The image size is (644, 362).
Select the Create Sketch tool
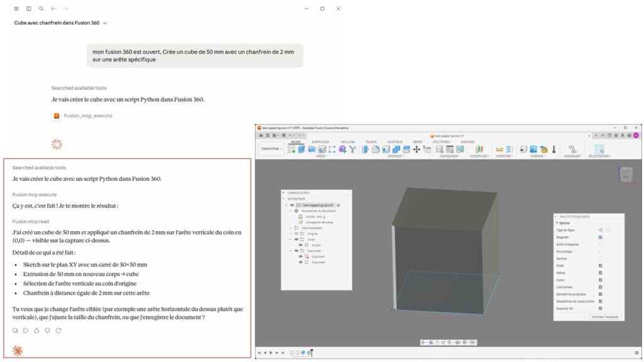pos(292,150)
